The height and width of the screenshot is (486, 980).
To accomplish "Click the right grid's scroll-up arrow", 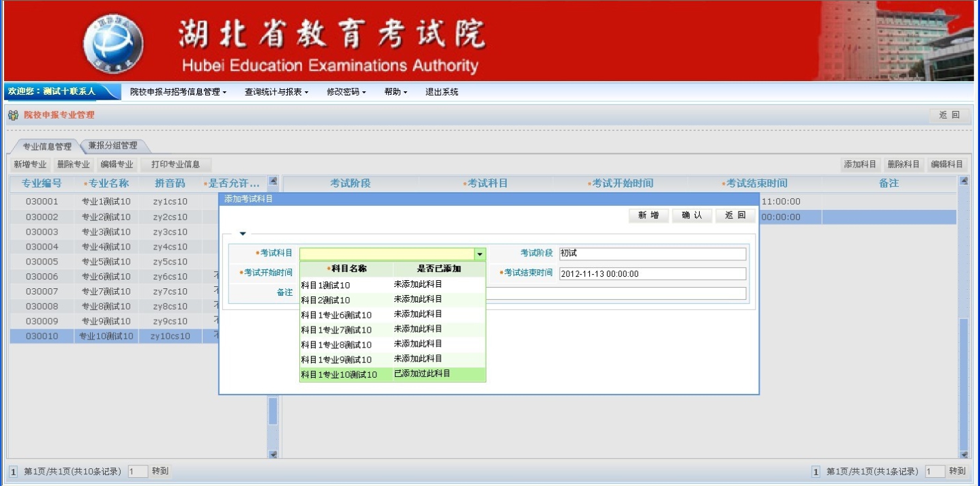I will [964, 181].
